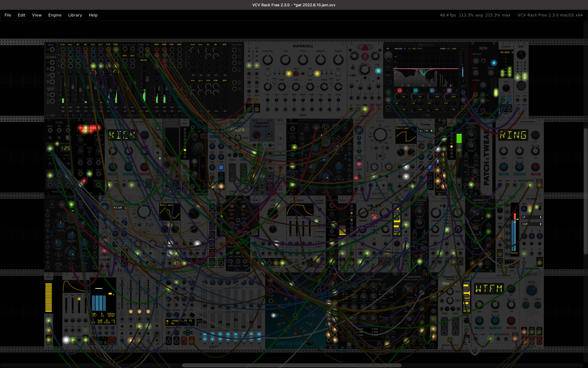Click the horizontal scrollbar at bottom
Screen dimensions: 588x368
pyautogui.click(x=292, y=365)
